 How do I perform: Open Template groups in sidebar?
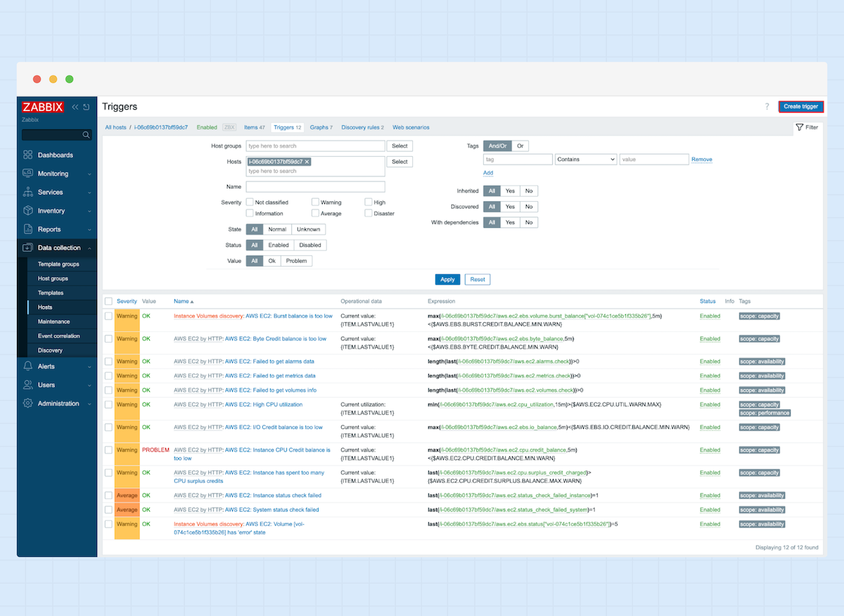click(58, 264)
